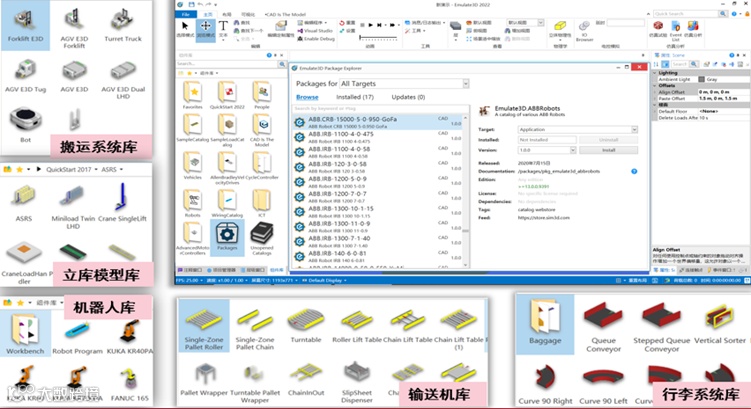
Task: Select ABB.IRB-1100-4-0-475 package row
Action: 378,137
